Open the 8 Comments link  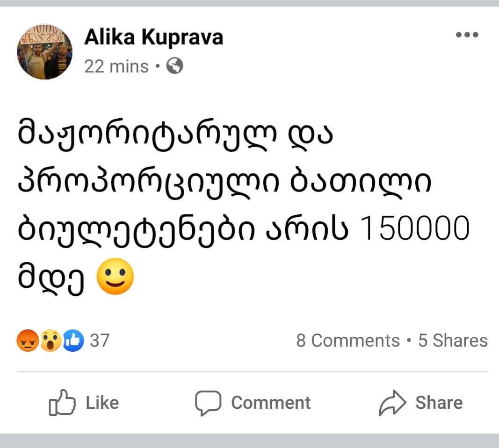tap(347, 341)
